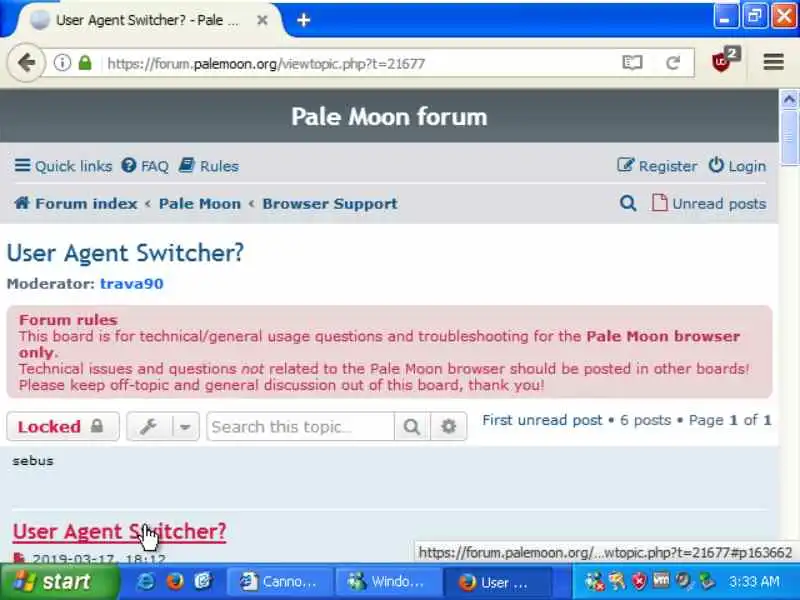Go to Forum index breadcrumb
The height and width of the screenshot is (600, 800).
pos(76,204)
